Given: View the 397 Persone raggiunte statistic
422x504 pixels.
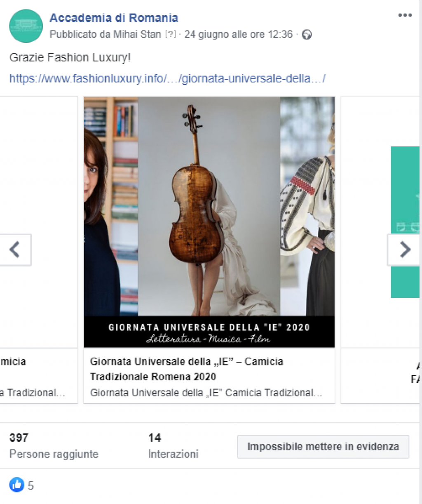Looking at the screenshot, I should [x=54, y=446].
